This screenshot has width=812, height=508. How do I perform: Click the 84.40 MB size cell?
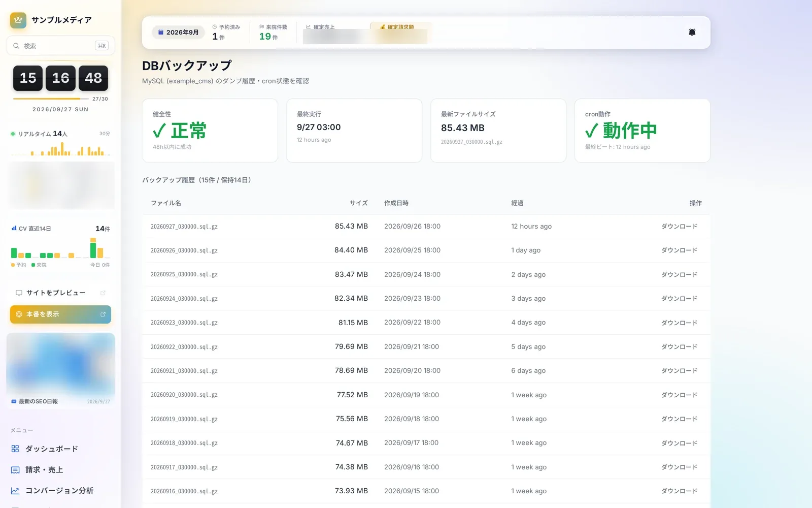[351, 250]
